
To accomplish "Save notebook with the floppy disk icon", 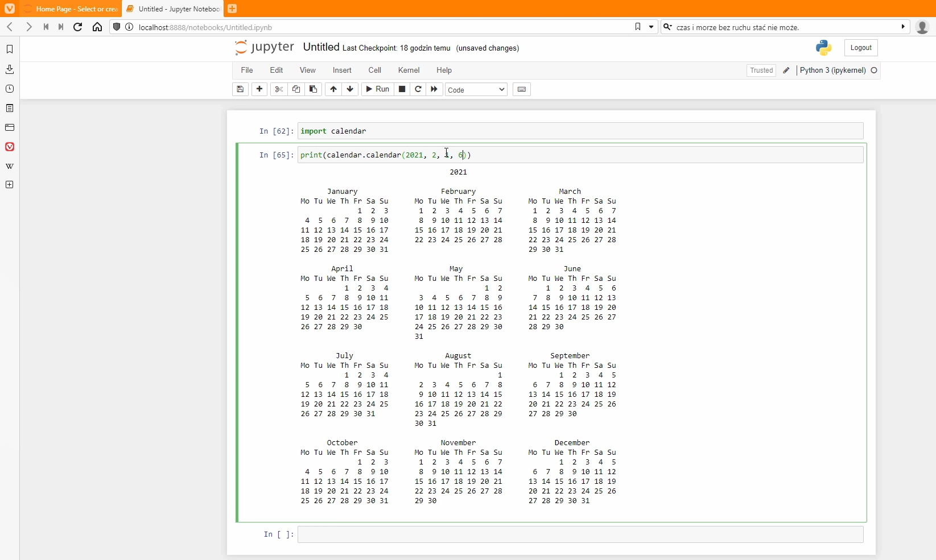I will pyautogui.click(x=240, y=89).
